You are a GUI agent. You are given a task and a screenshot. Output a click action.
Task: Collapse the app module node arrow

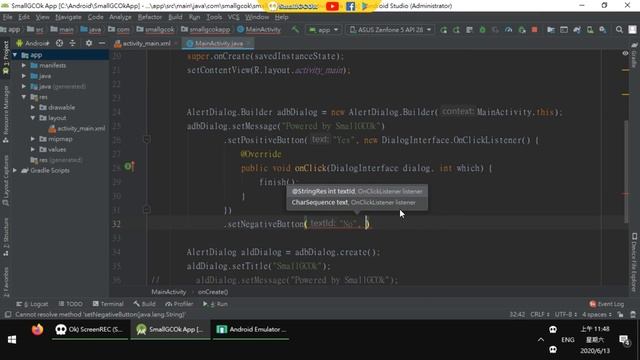15,55
